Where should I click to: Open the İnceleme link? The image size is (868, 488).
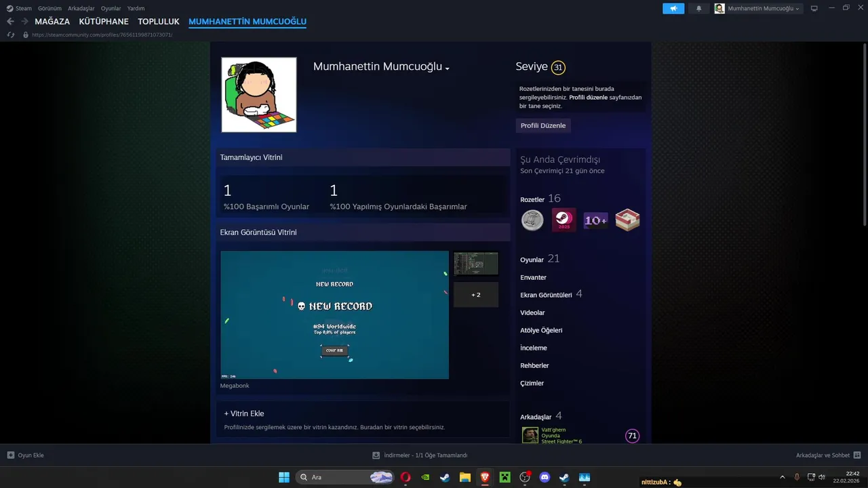click(x=534, y=348)
